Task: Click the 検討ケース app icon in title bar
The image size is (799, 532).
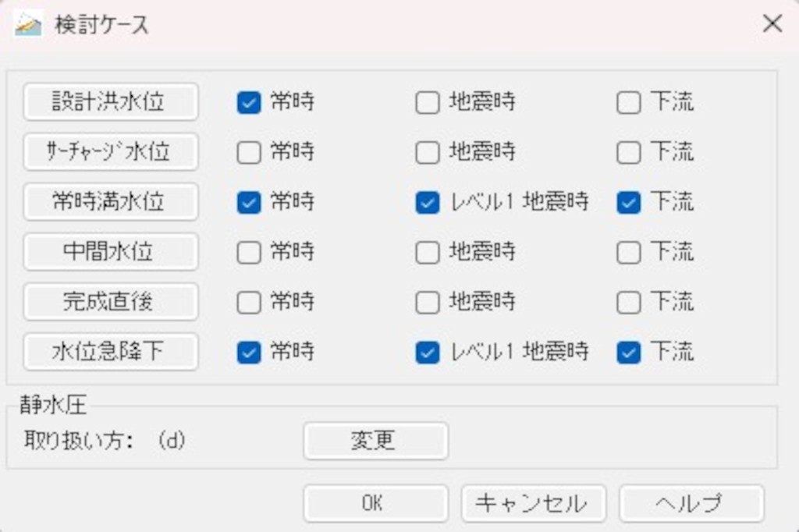Action: click(27, 24)
